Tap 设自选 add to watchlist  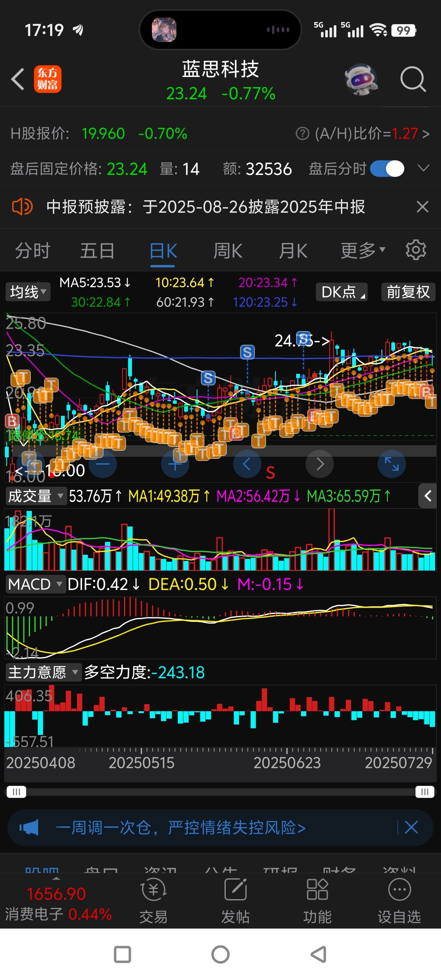[x=399, y=901]
